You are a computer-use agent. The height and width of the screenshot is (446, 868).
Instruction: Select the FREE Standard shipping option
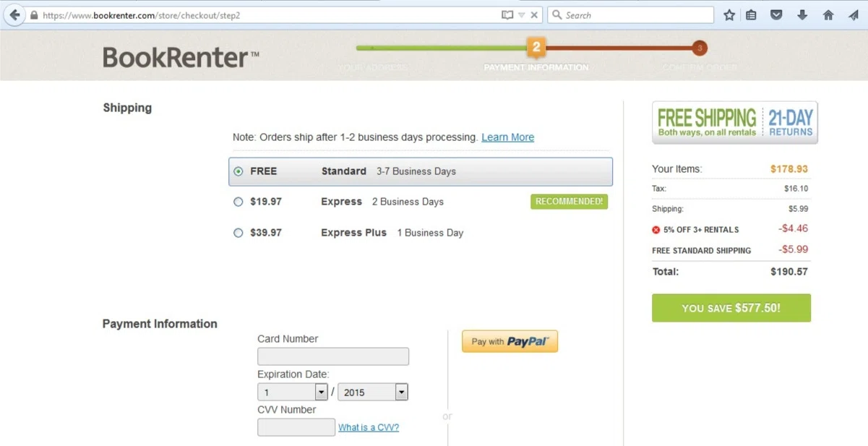421,171
